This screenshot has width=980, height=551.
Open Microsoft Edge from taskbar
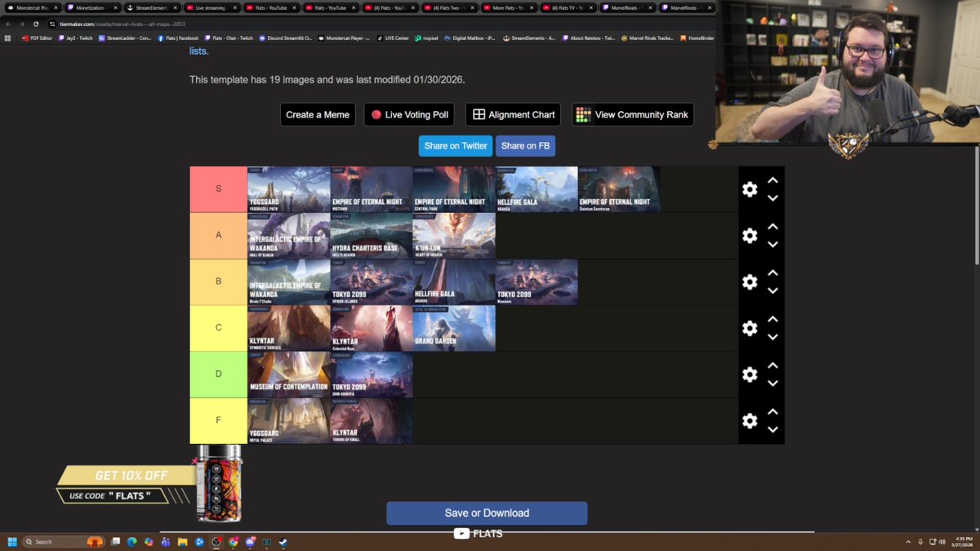pyautogui.click(x=132, y=542)
